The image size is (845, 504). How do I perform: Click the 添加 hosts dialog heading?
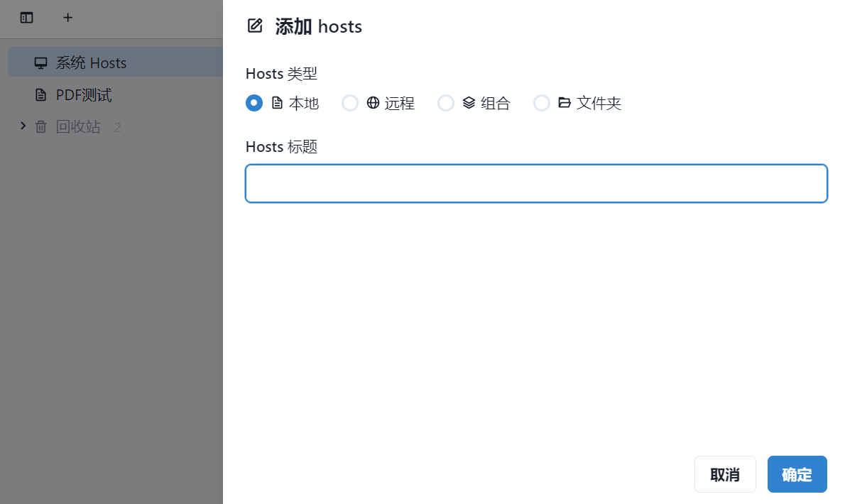tap(319, 26)
